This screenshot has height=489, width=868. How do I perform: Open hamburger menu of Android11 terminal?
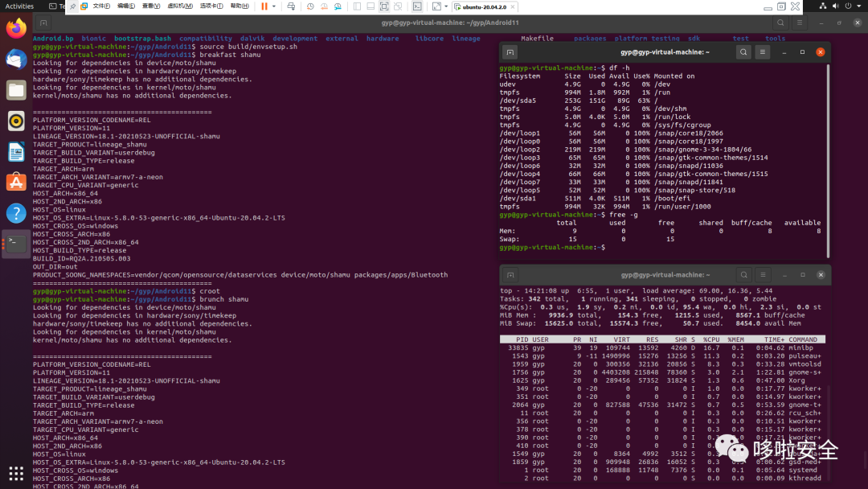(x=800, y=23)
